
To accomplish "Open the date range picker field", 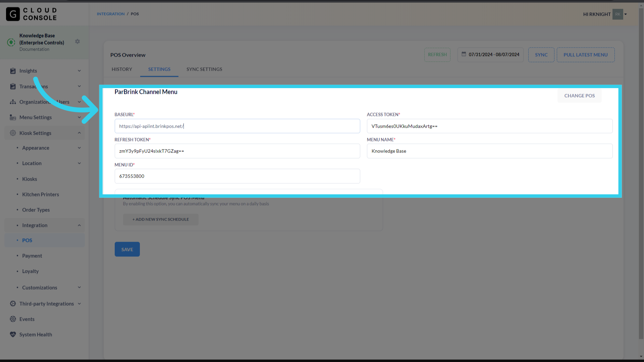I will click(x=490, y=55).
